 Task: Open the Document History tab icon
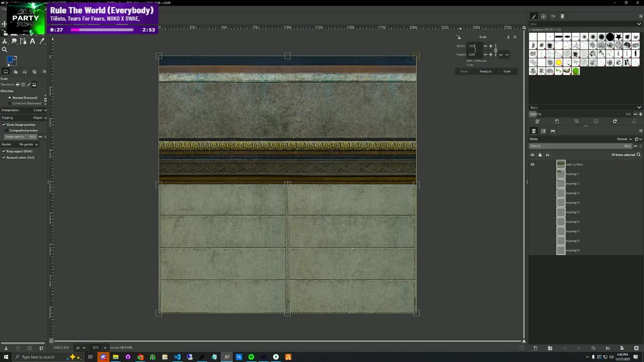pyautogui.click(x=562, y=17)
